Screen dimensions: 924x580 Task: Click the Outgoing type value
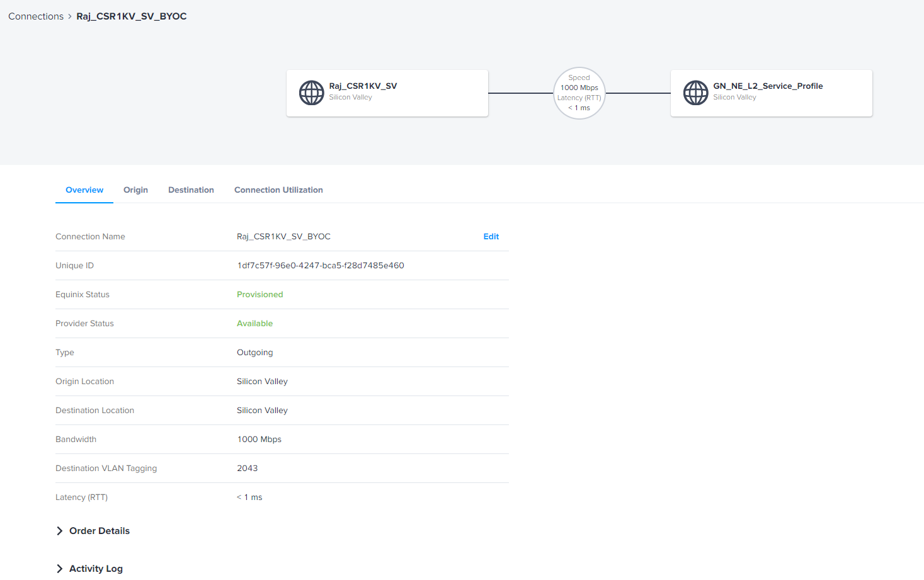[255, 353]
